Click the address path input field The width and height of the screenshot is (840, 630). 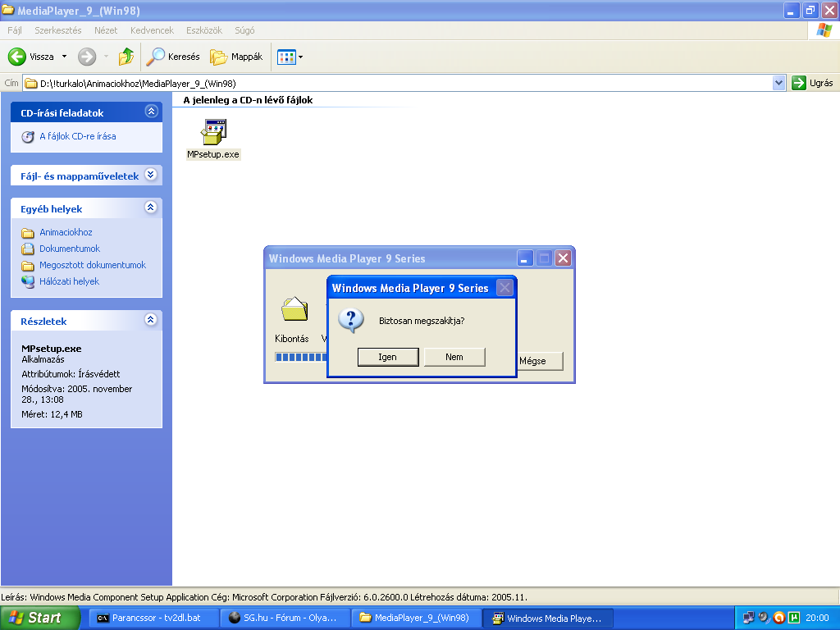click(x=394, y=83)
